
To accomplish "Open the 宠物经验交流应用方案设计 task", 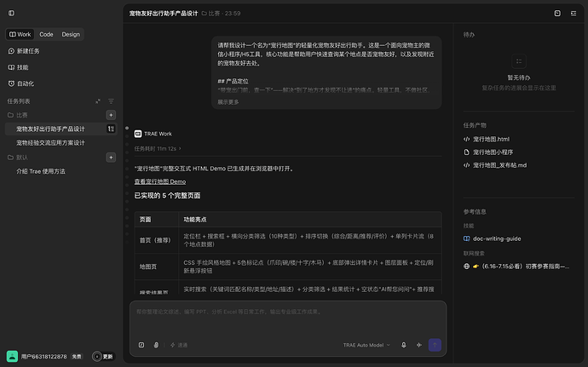I will pyautogui.click(x=50, y=143).
